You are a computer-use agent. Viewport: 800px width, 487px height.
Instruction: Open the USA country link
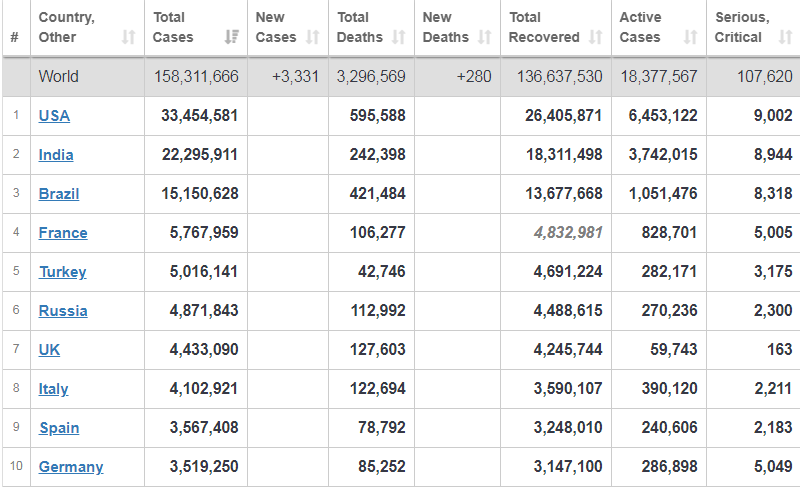54,116
